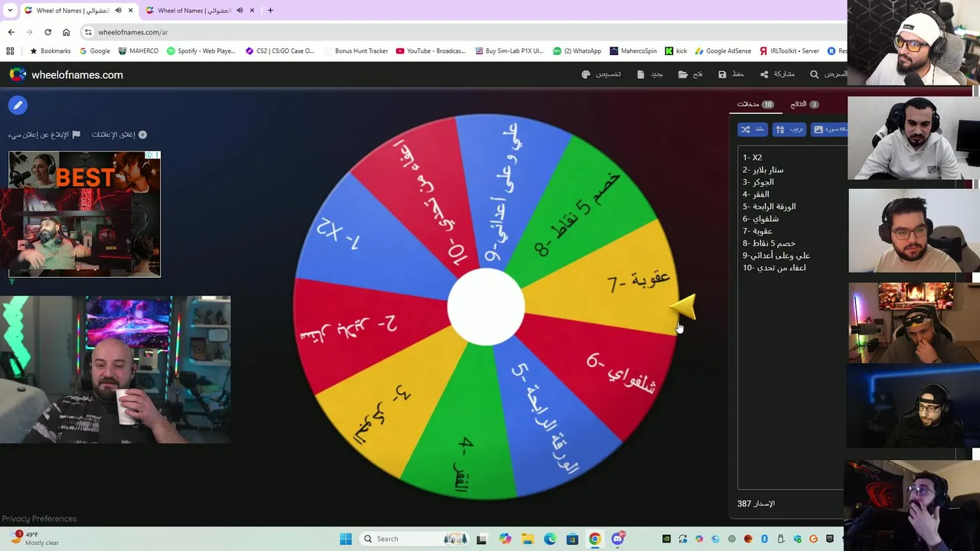Click the Save floppy disk icon
The height and width of the screenshot is (551, 980).
click(722, 74)
